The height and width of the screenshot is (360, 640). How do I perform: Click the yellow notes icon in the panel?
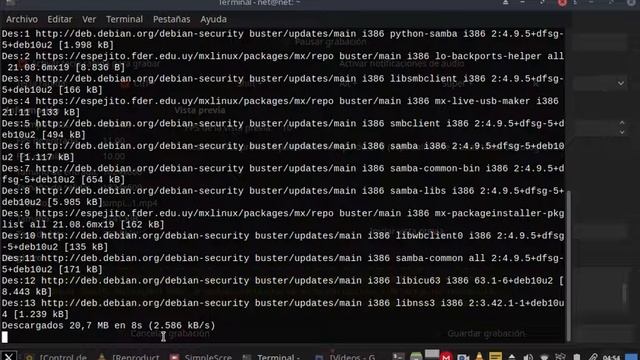click(496, 357)
